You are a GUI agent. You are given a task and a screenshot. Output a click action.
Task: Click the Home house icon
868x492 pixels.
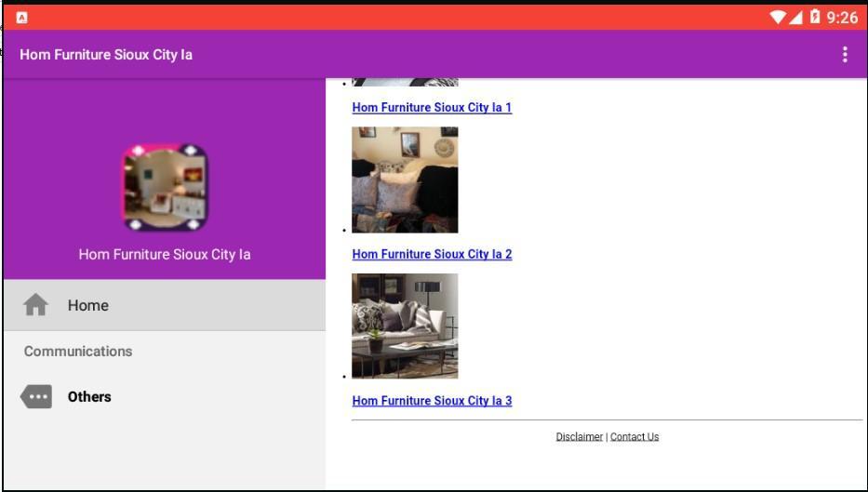(35, 305)
